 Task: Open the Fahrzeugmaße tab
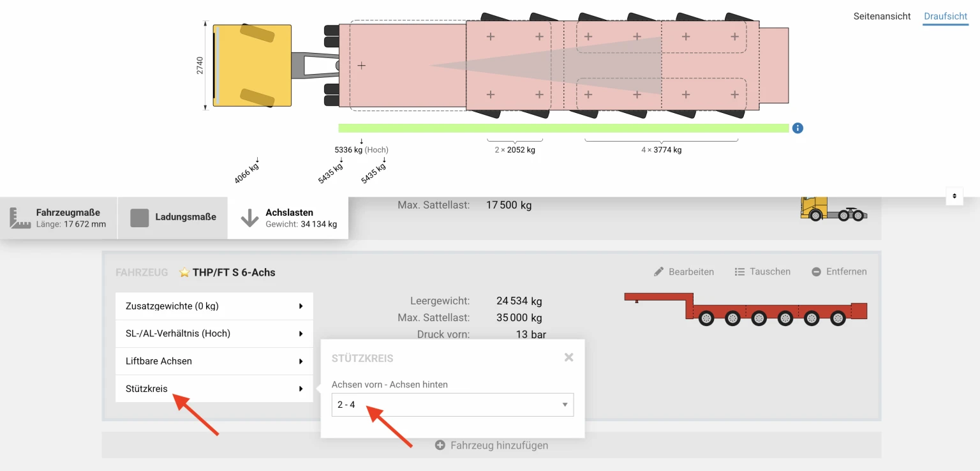pyautogui.click(x=59, y=218)
